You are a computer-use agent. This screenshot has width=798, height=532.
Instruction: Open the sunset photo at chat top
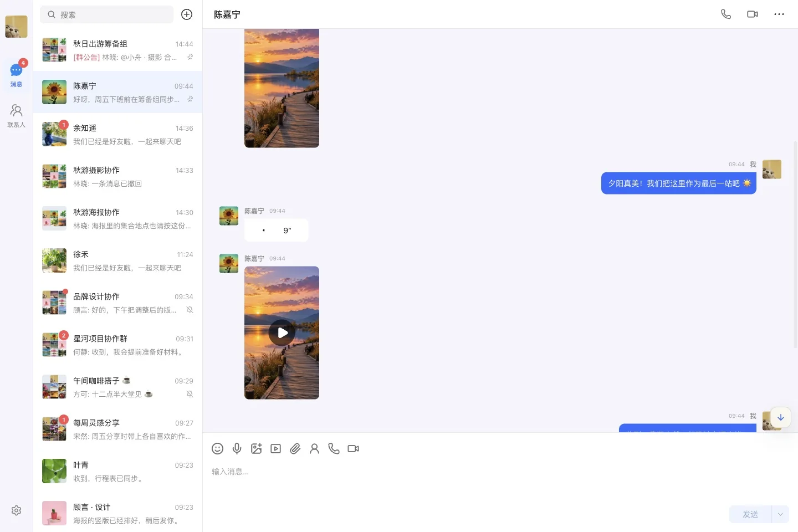tap(282, 88)
